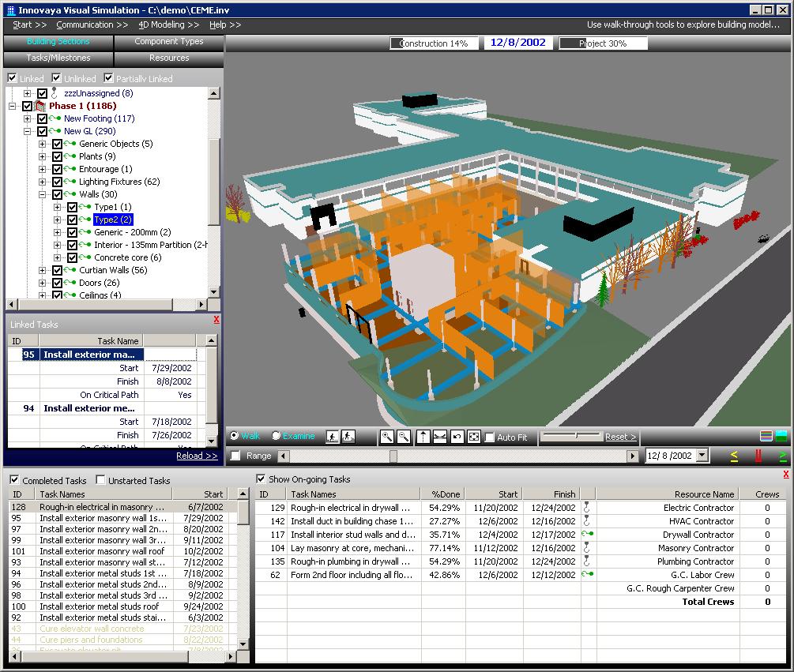Click the running figure speed icon
The width and height of the screenshot is (794, 672).
click(348, 437)
